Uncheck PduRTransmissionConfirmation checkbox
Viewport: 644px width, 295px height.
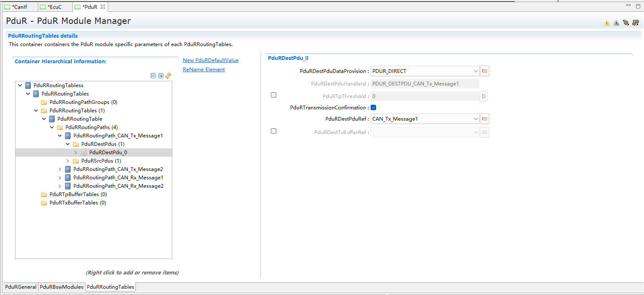pyautogui.click(x=373, y=108)
